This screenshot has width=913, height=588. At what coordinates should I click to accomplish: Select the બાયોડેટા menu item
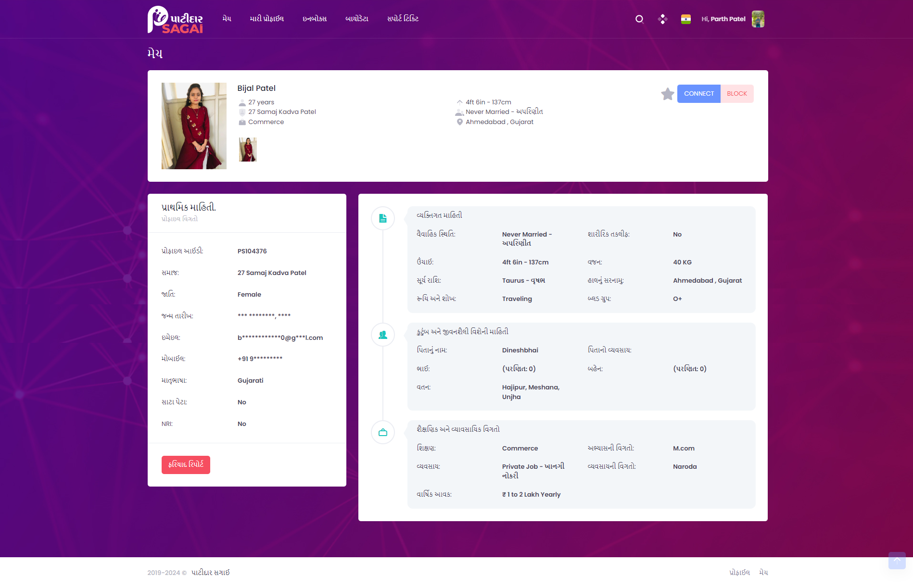(x=356, y=19)
